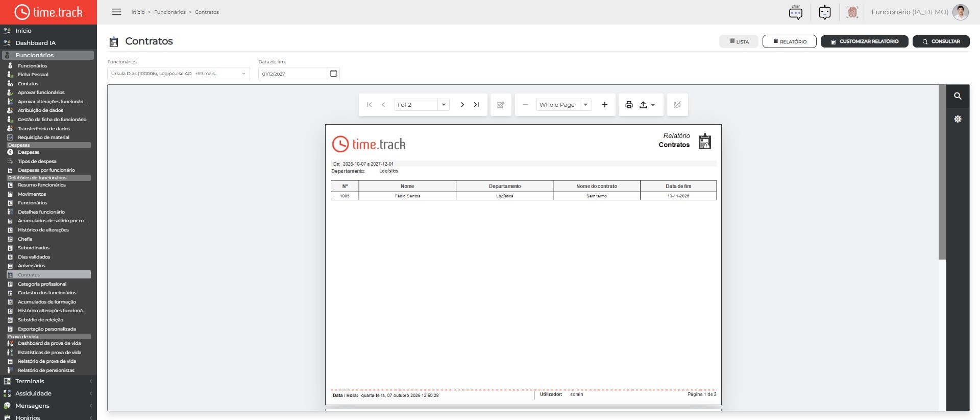
Task: Select Aniversários report in sidebar
Action: click(x=32, y=266)
